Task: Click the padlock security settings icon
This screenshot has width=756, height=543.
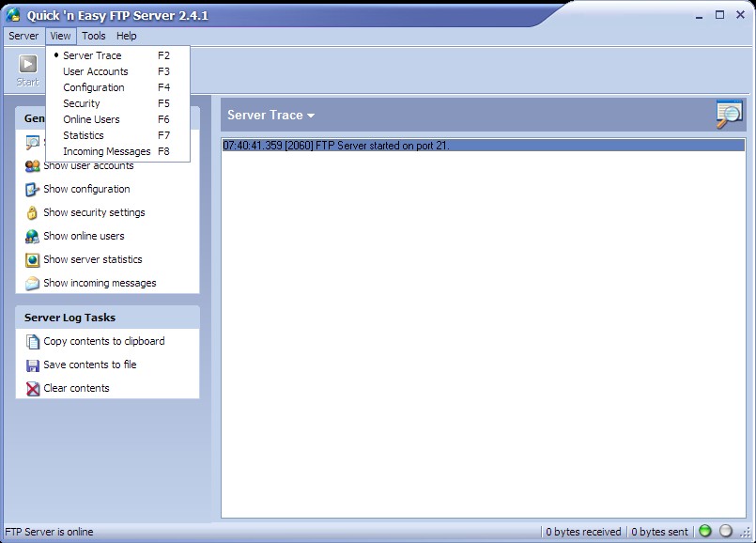Action: tap(32, 212)
